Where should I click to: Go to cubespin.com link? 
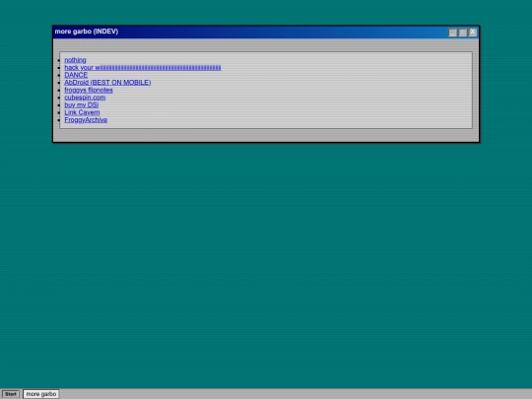pyautogui.click(x=85, y=98)
